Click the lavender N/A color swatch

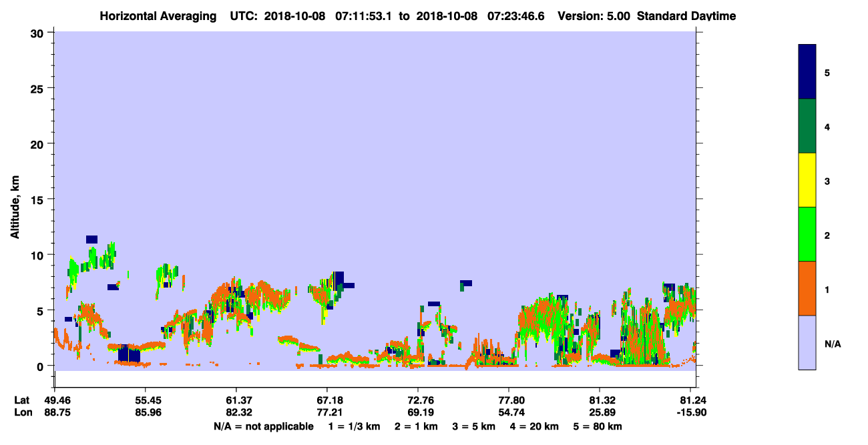(x=807, y=342)
